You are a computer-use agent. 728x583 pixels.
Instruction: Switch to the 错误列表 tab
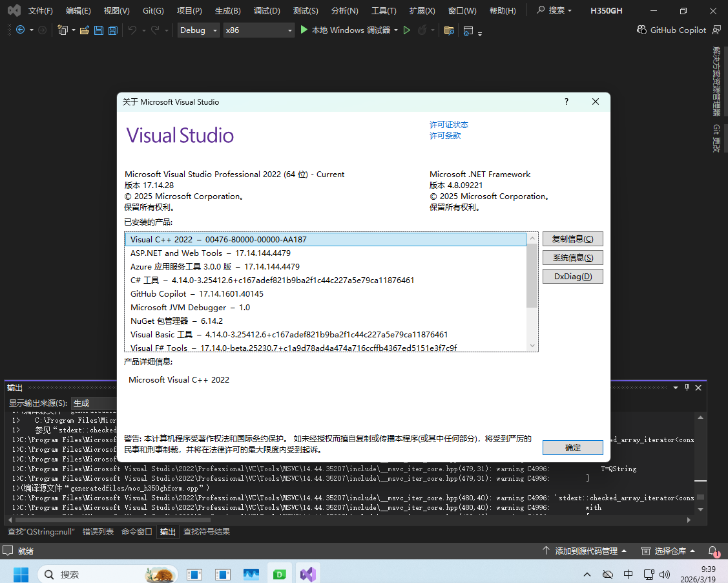tap(98, 532)
